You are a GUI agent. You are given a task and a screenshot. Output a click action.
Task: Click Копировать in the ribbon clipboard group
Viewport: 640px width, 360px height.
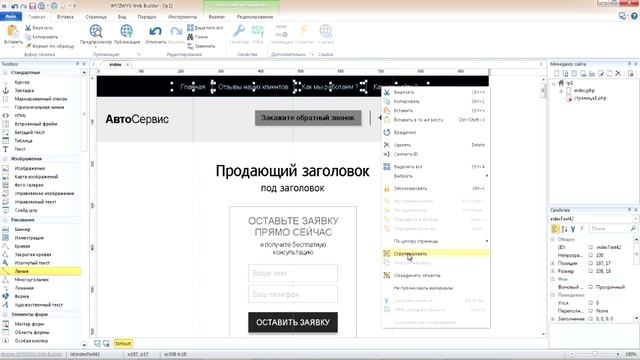(41, 37)
